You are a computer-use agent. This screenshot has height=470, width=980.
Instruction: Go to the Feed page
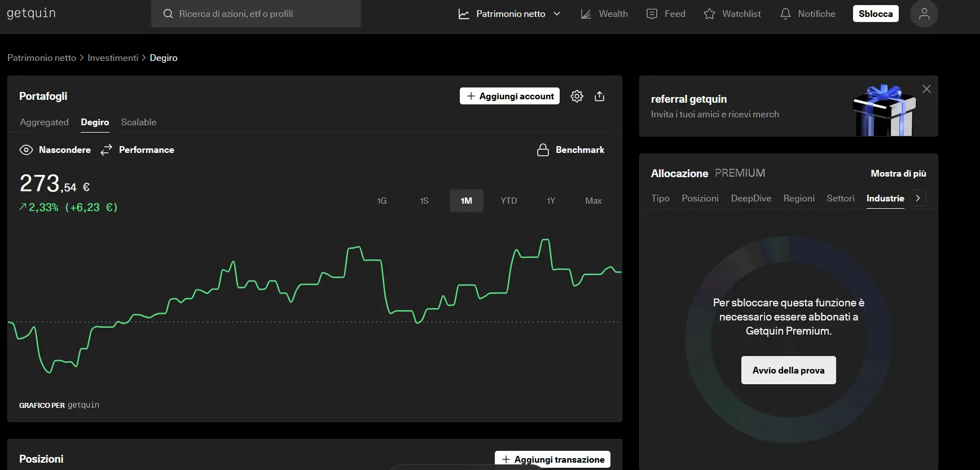[666, 14]
